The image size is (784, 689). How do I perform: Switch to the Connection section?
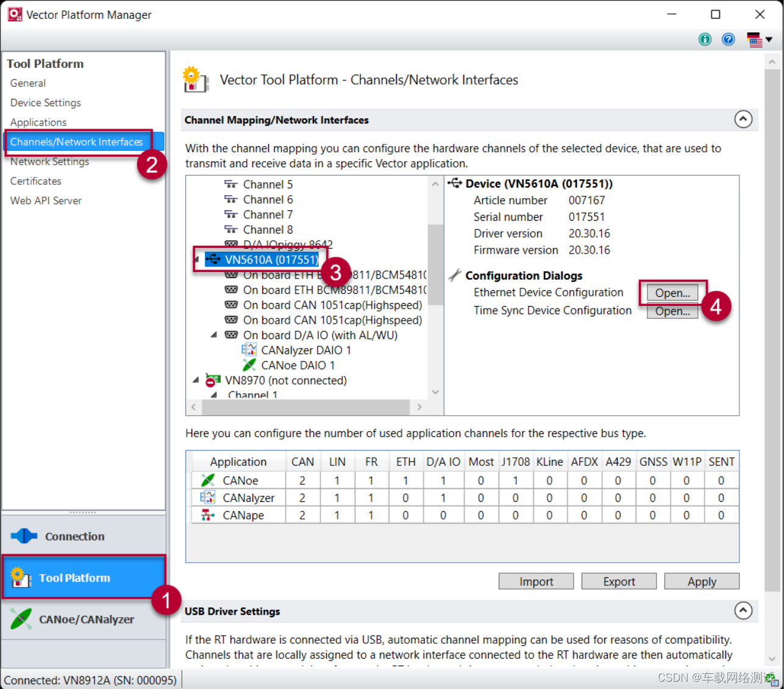84,536
